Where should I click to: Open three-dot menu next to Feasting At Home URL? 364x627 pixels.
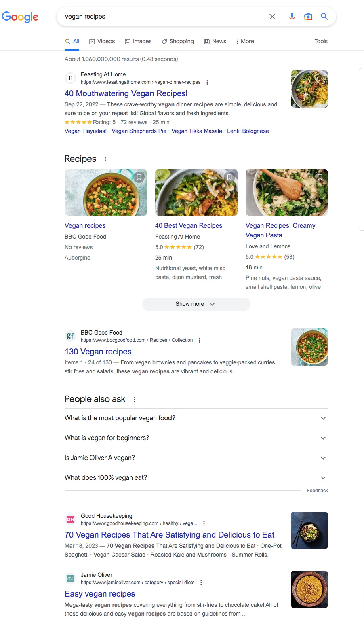click(207, 82)
